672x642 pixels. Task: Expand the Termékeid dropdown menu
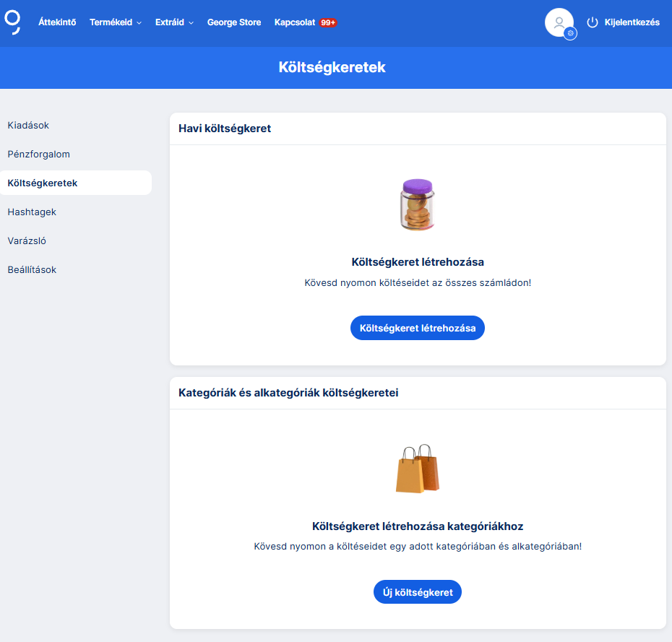[116, 22]
